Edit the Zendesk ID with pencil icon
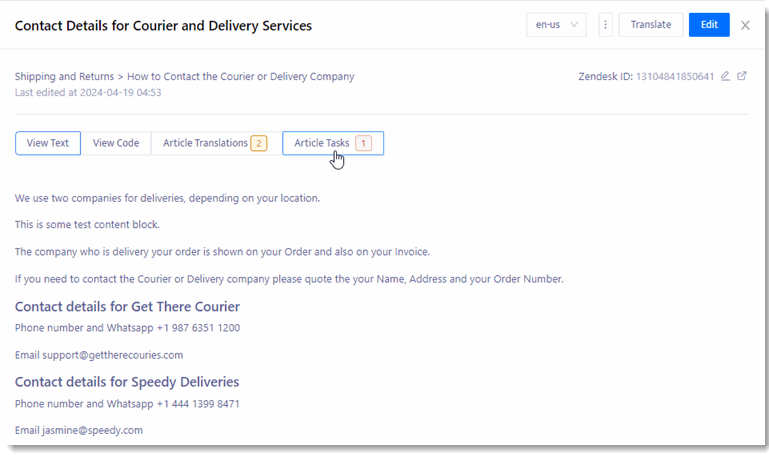This screenshot has height=455, width=769. (x=725, y=76)
